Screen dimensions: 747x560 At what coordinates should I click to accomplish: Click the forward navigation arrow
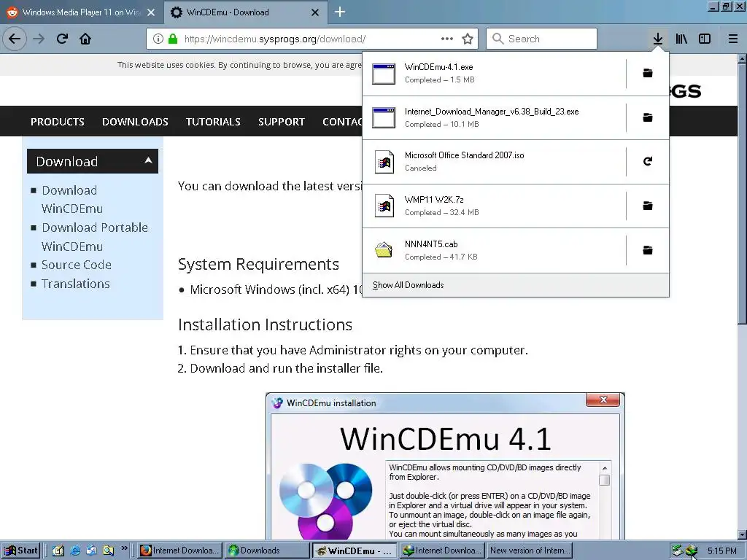pyautogui.click(x=39, y=39)
